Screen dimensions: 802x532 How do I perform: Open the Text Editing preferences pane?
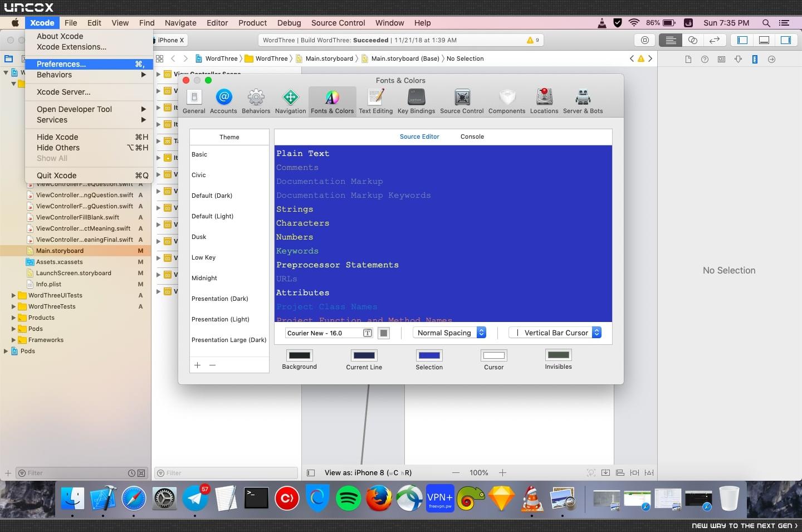tap(375, 101)
